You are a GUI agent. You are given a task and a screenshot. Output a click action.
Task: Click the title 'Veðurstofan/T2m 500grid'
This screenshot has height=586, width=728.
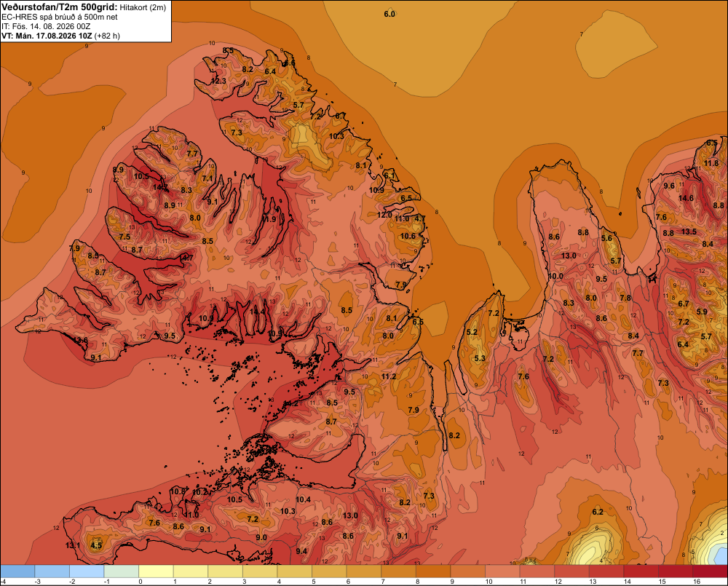(59, 7)
